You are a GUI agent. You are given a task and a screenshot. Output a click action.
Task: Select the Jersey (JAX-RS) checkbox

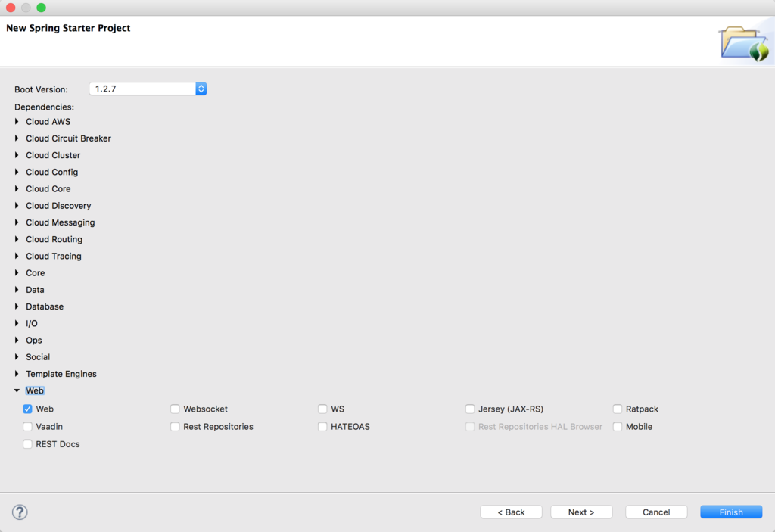point(470,409)
